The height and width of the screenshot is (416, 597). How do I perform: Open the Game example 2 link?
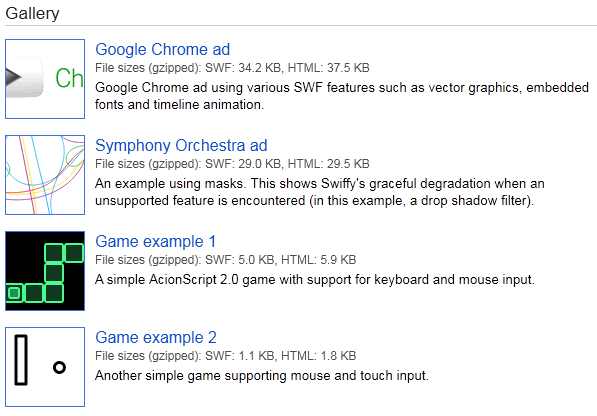pyautogui.click(x=156, y=337)
